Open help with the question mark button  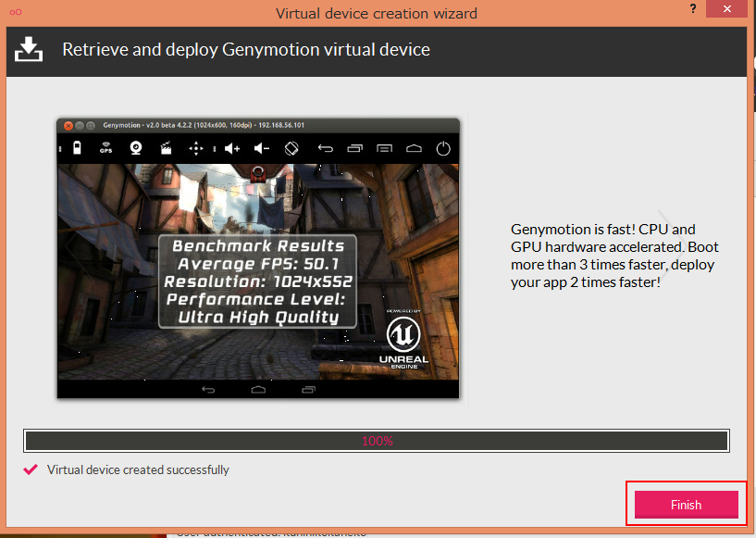tap(693, 8)
